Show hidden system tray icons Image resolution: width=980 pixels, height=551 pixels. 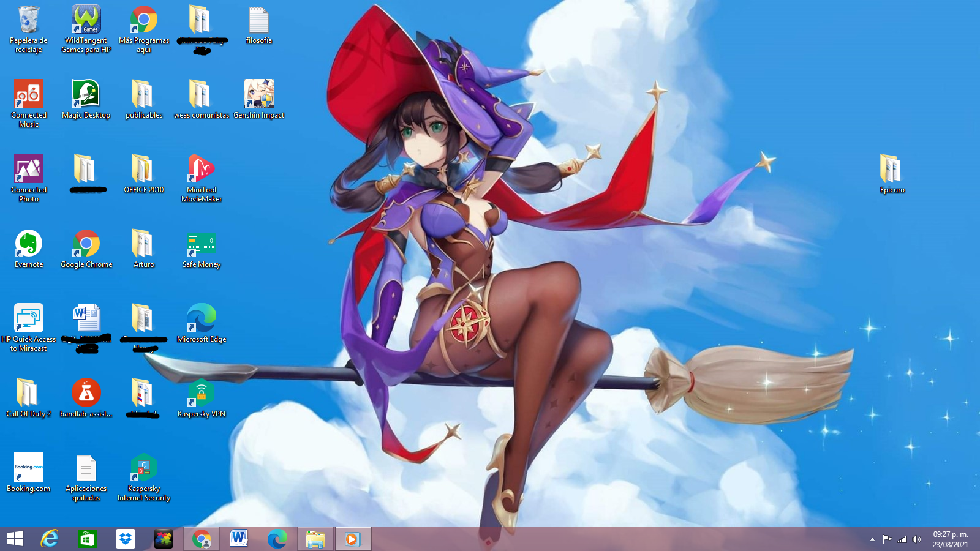click(872, 539)
